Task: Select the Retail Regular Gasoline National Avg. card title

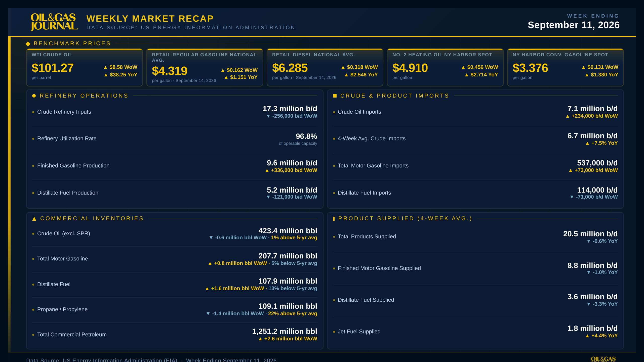Action: coord(204,58)
